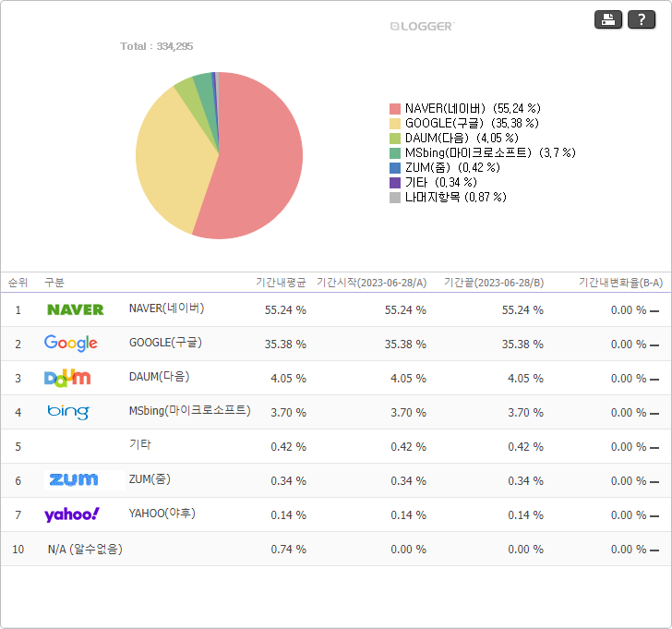
Task: Open the help question mark button
Action: pos(642,19)
